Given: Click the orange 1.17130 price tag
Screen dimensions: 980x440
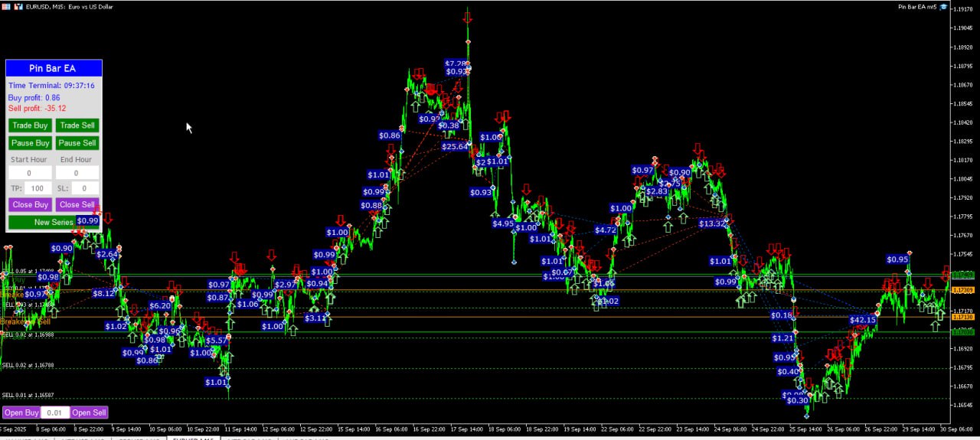Looking at the screenshot, I should [962, 317].
